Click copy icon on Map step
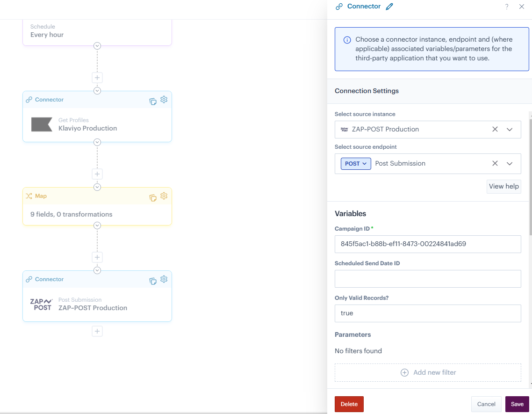The height and width of the screenshot is (414, 532). click(153, 197)
